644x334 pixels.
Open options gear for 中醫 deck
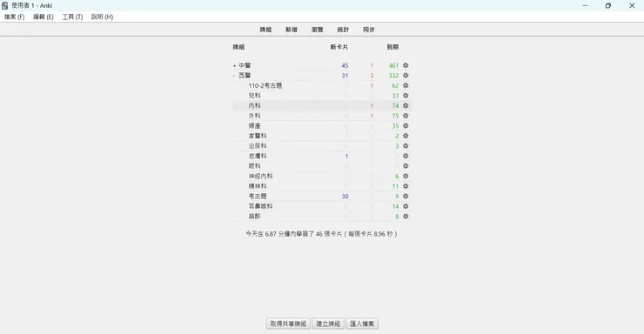tap(406, 65)
